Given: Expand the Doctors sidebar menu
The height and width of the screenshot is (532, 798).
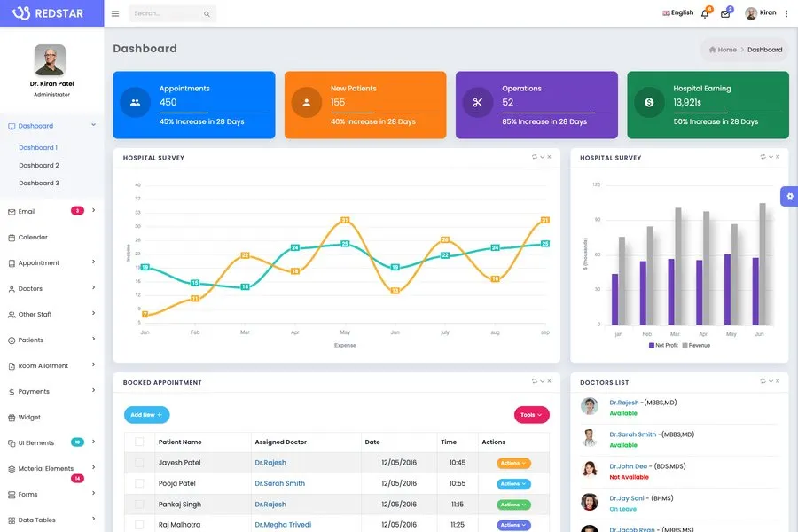Looking at the screenshot, I should (51, 288).
